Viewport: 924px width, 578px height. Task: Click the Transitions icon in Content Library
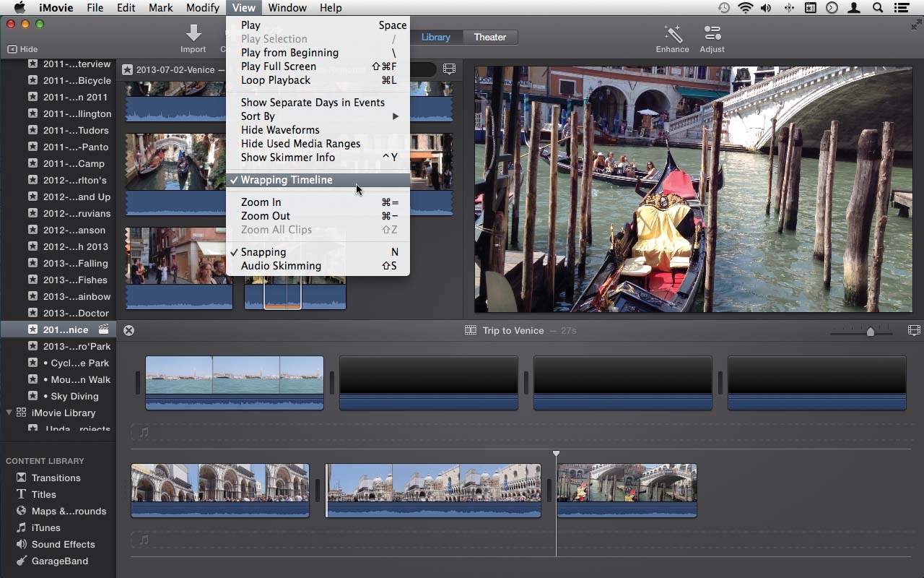[x=22, y=478]
